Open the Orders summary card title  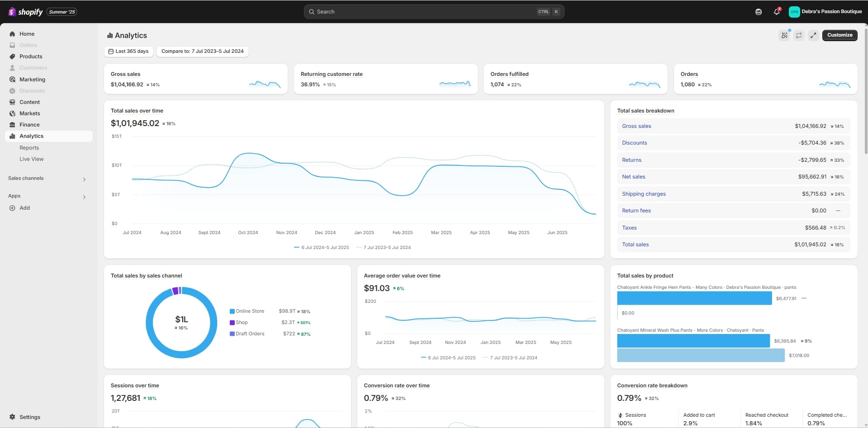pos(689,74)
